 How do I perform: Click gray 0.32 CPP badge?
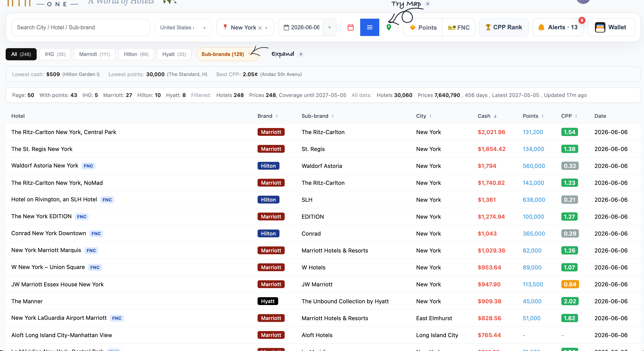570,166
